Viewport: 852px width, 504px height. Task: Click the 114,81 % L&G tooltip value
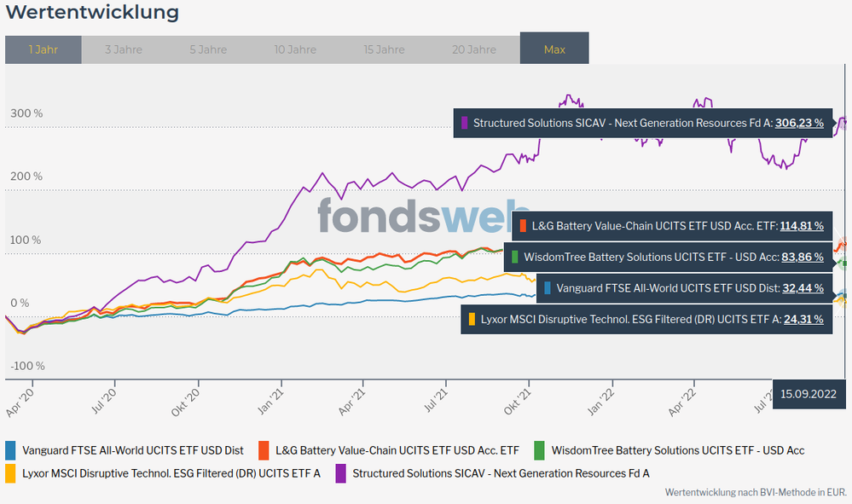[803, 226]
